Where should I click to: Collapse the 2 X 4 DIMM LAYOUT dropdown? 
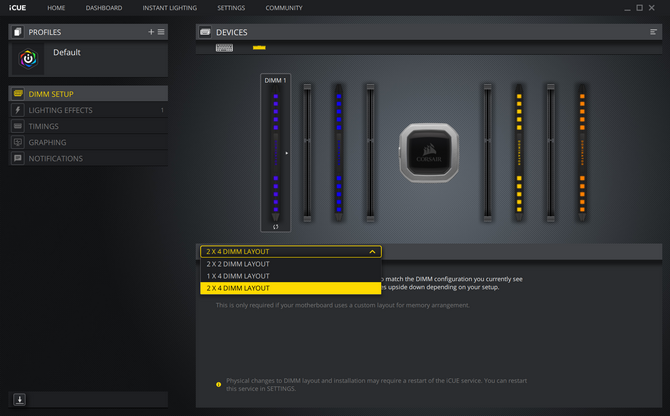pos(291,252)
